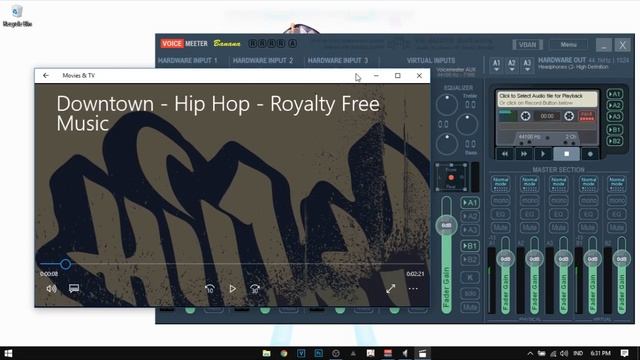The image size is (640, 360).
Task: Select a device for Hardware Input 3
Action: [x=338, y=60]
